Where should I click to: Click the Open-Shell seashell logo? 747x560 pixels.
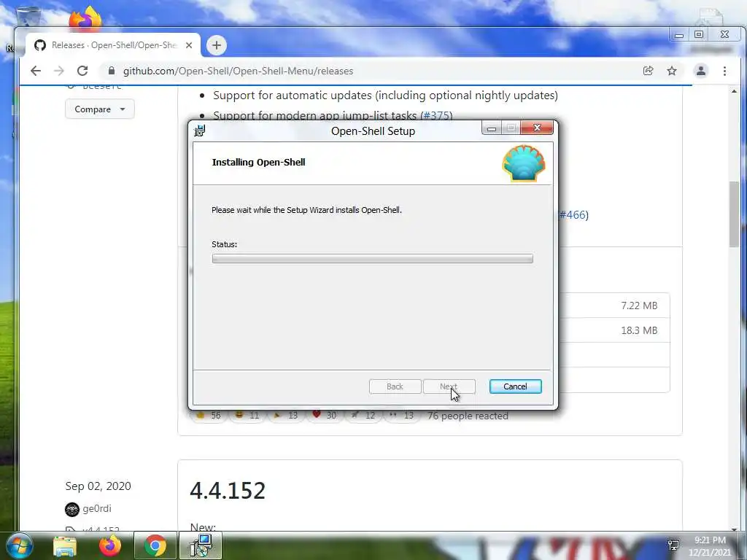[x=524, y=163]
